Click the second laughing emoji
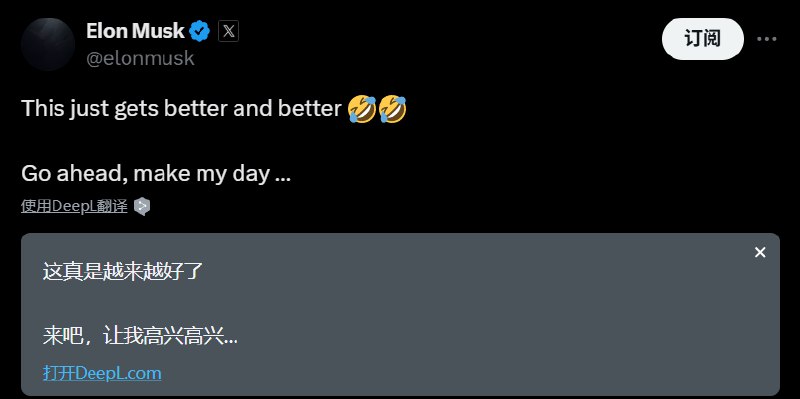800x399 pixels. 392,109
